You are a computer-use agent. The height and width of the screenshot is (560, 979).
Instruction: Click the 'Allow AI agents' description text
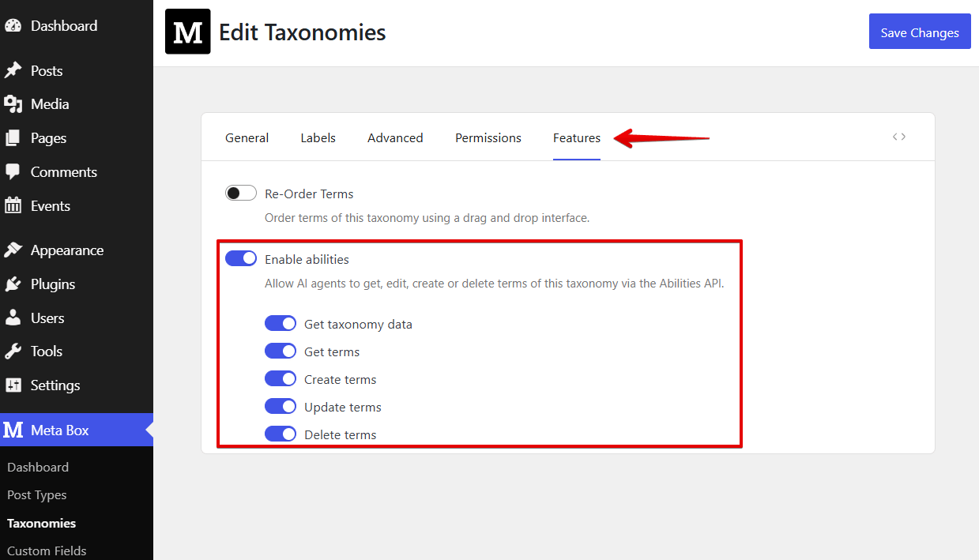(495, 283)
